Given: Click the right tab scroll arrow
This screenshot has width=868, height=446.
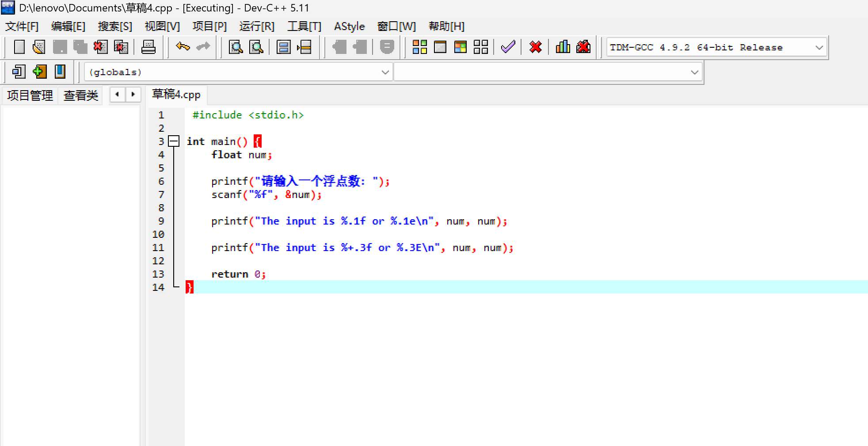Looking at the screenshot, I should [x=133, y=95].
